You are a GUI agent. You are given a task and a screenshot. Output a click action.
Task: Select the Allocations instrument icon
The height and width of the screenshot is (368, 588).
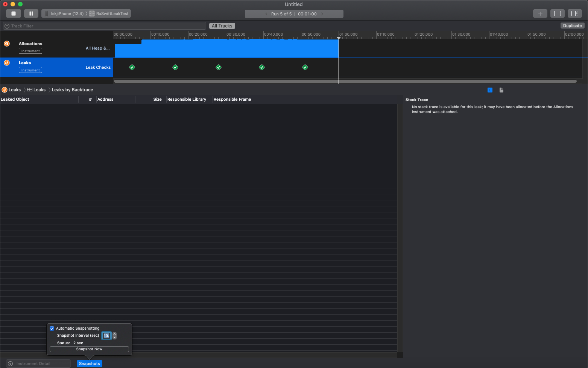[x=7, y=43]
